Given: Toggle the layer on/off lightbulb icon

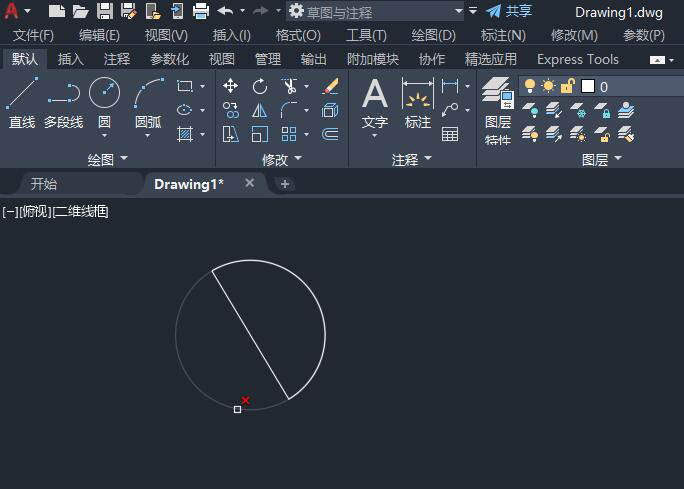Looking at the screenshot, I should 530,87.
